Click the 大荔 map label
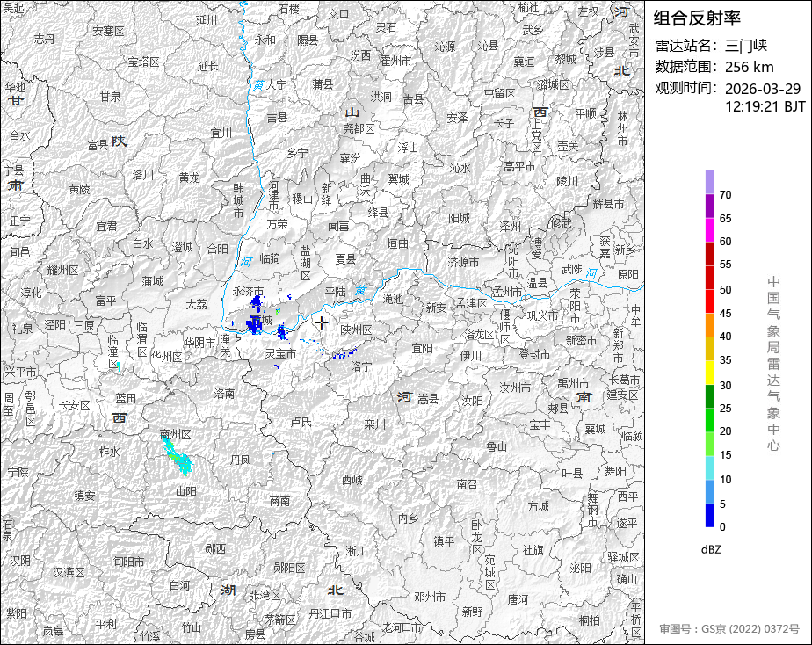This screenshot has height=645, width=812. (x=197, y=304)
